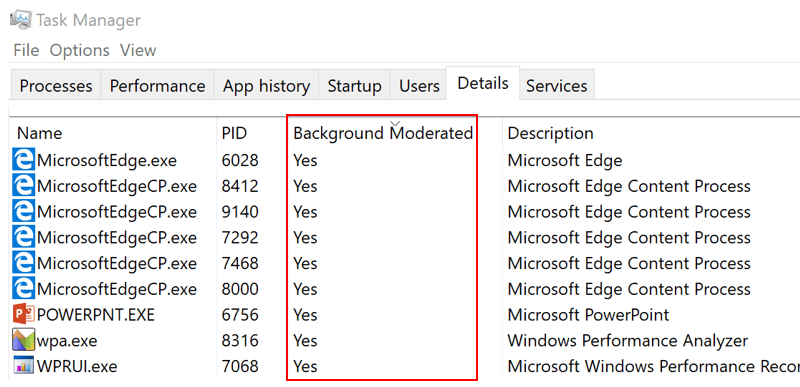Select the WPRUI.exe process icon

23,366
